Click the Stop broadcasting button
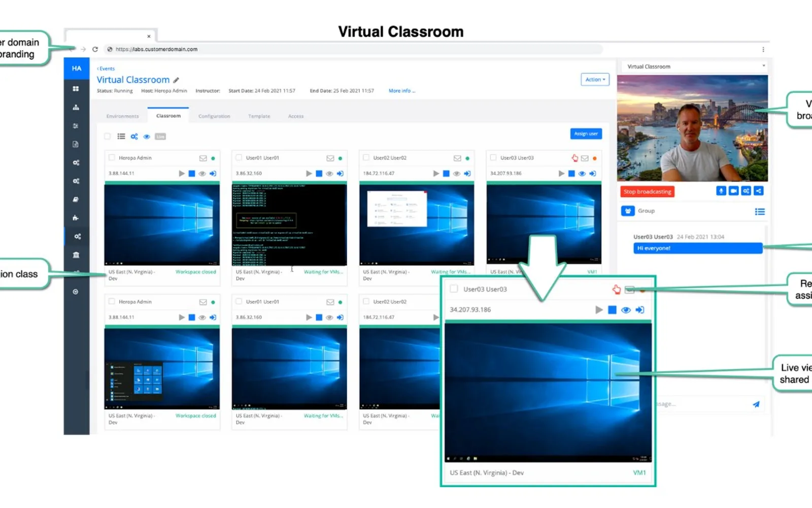This screenshot has height=508, width=812. (x=647, y=192)
